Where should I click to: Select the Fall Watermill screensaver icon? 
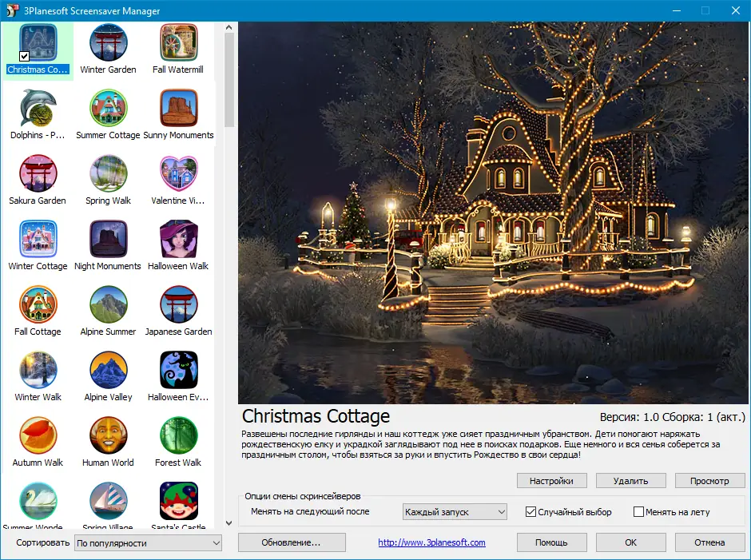(x=179, y=42)
